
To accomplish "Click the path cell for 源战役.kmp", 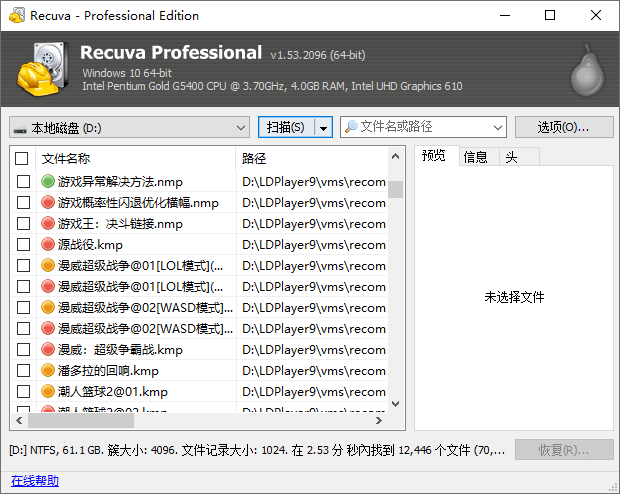I will tap(314, 245).
